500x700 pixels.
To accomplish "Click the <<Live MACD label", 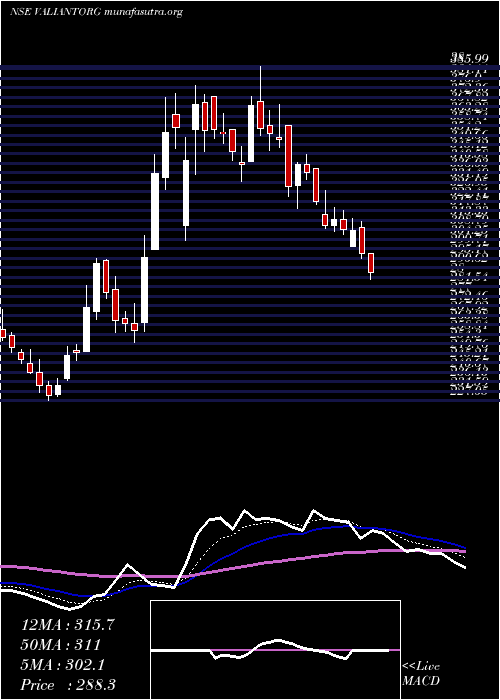I will pos(421,674).
